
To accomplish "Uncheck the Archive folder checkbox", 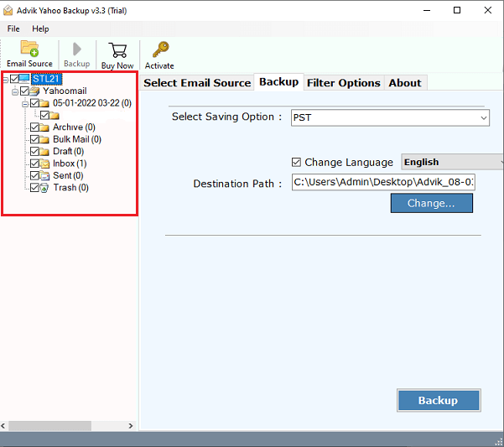I will [34, 127].
